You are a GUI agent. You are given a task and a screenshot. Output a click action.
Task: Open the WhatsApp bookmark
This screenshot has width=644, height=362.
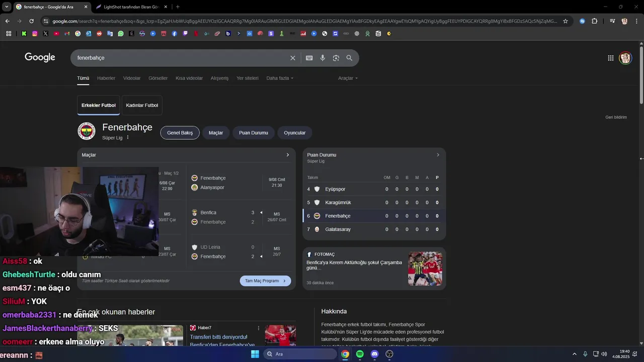121,34
